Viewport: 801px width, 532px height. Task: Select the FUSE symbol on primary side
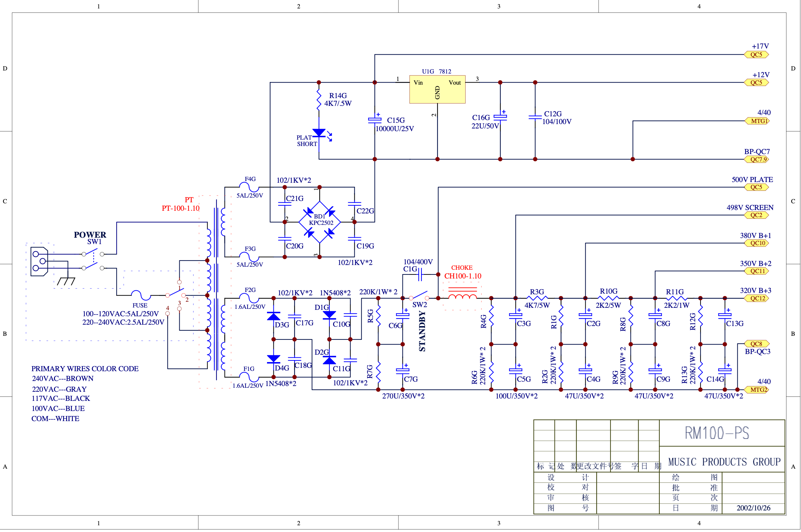[141, 295]
